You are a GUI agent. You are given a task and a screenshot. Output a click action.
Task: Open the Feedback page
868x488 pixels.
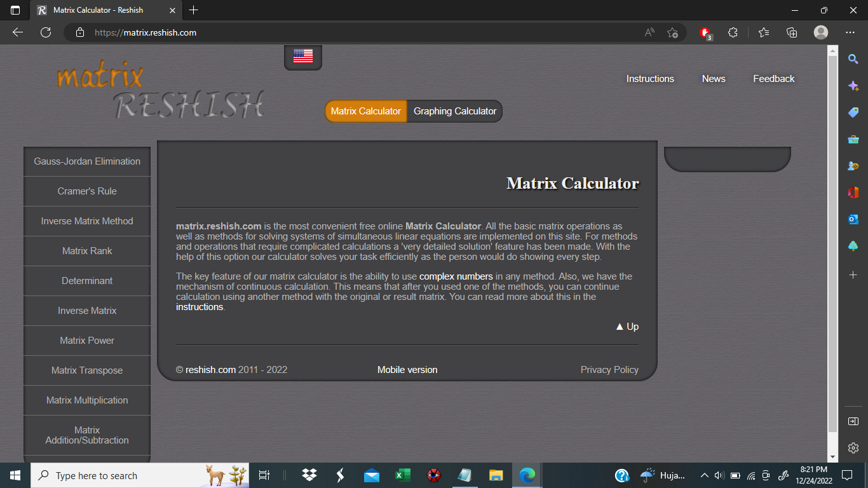coord(774,79)
